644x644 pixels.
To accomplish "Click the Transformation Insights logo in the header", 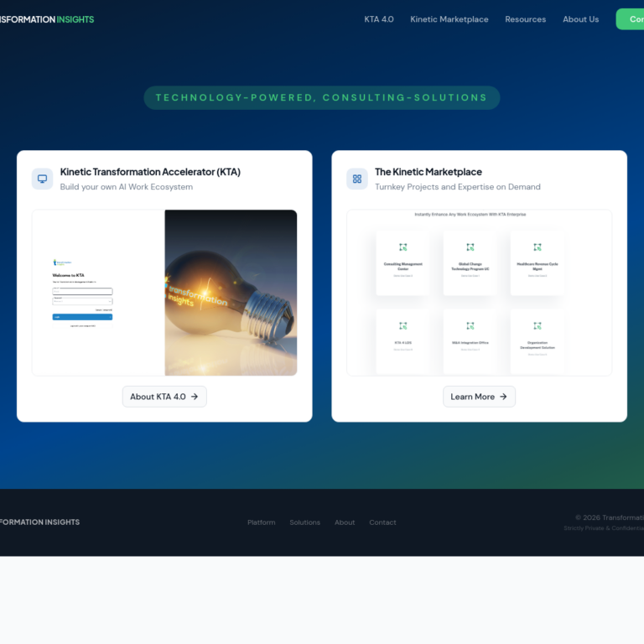I will pos(47,19).
